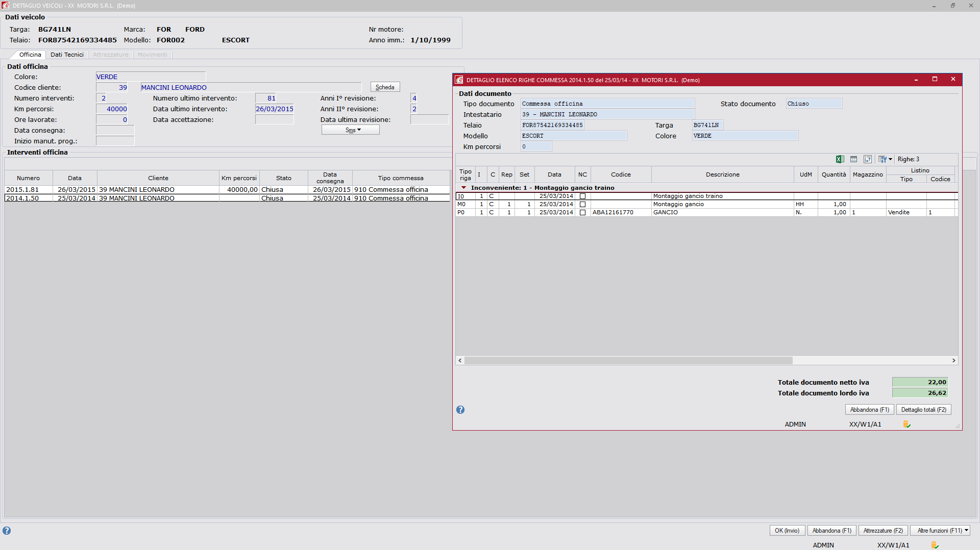The image size is (980, 550).
Task: Click the Totale documento netto iva value
Action: point(920,382)
